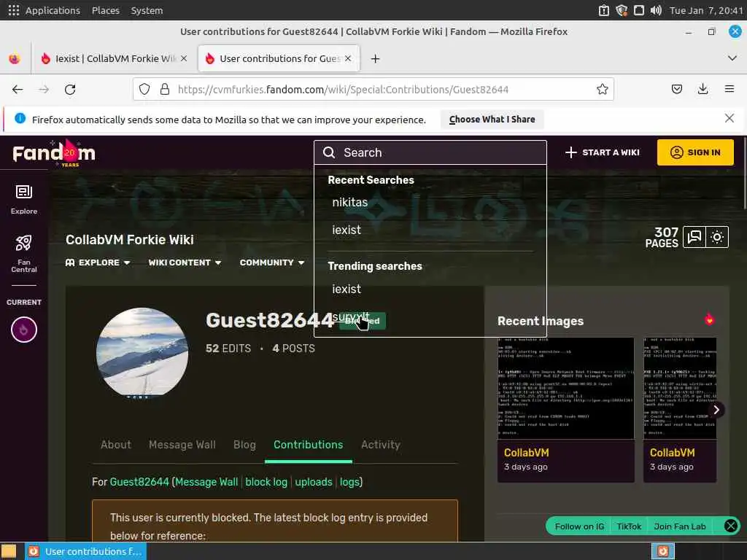Open the Message Wall profile tab
747x560 pixels.
click(182, 445)
